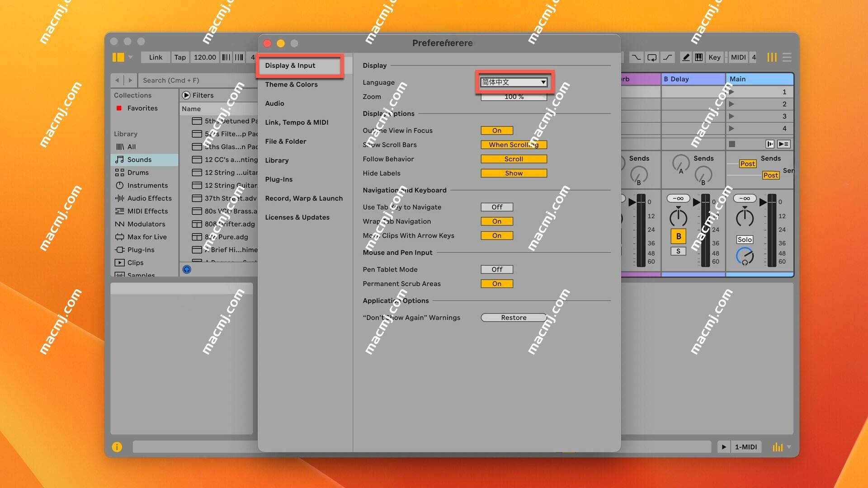Click Restore for Don't Show Again Warnings
Image resolution: width=868 pixels, height=488 pixels.
click(x=513, y=317)
